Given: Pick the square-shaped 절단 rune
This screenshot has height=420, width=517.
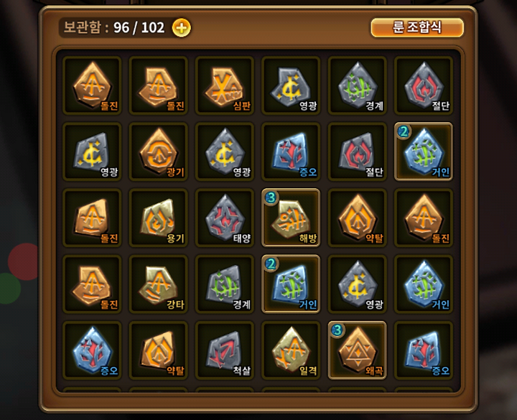Looking at the screenshot, I should (357, 151).
